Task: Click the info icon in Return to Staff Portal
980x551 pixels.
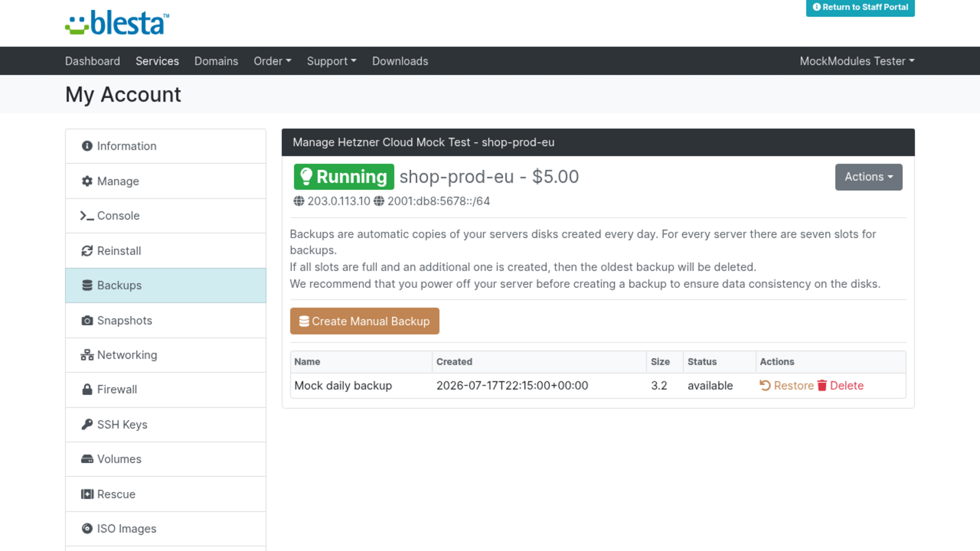Action: coord(817,7)
